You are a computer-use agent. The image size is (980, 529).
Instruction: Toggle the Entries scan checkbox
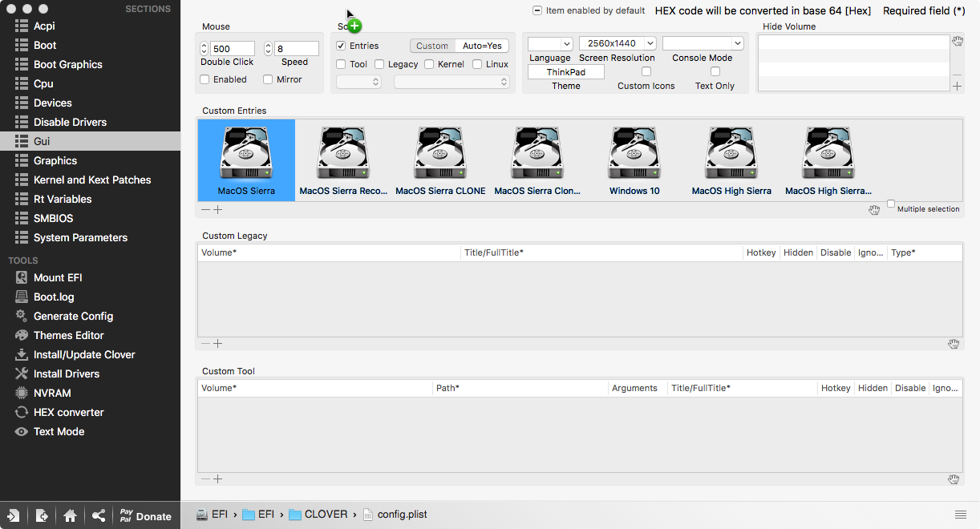point(341,46)
